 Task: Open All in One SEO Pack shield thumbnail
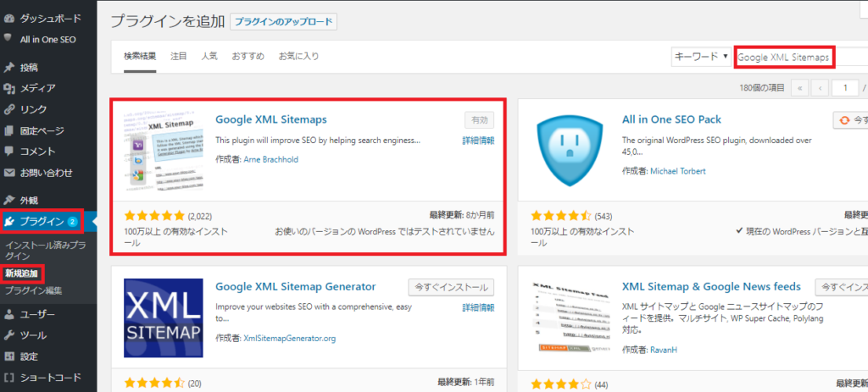[x=570, y=152]
